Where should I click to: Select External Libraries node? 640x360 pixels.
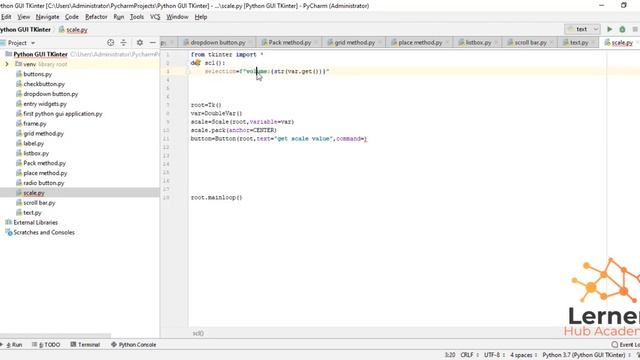click(36, 222)
